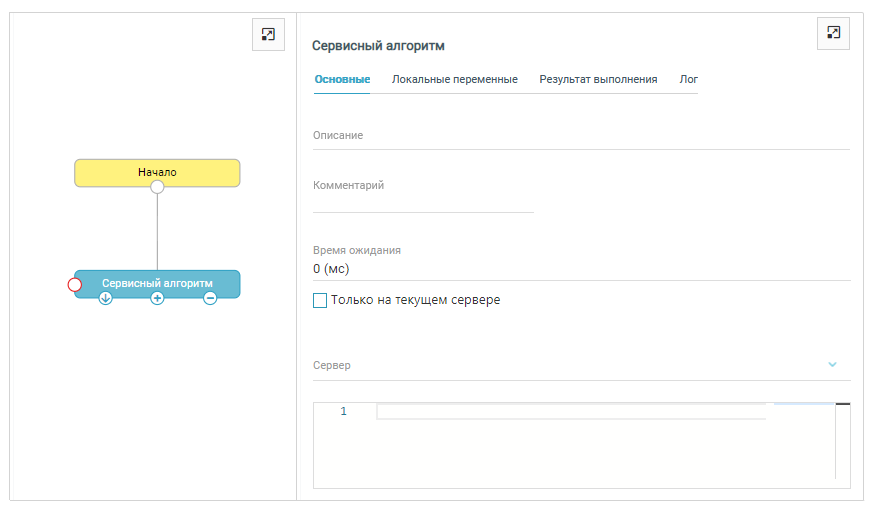The height and width of the screenshot is (519, 883).
Task: Click the plus icon on Сервисный алгоритм node
Action: (157, 298)
